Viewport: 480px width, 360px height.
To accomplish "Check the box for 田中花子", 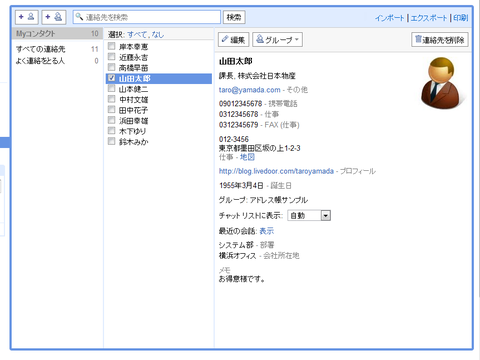I will [x=111, y=110].
